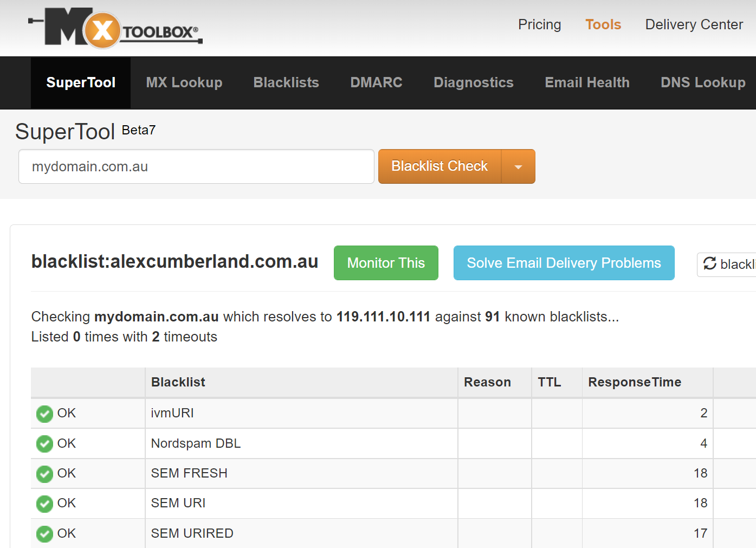756x548 pixels.
Task: Select the SEM URIRED blacklist cell
Action: click(301, 533)
